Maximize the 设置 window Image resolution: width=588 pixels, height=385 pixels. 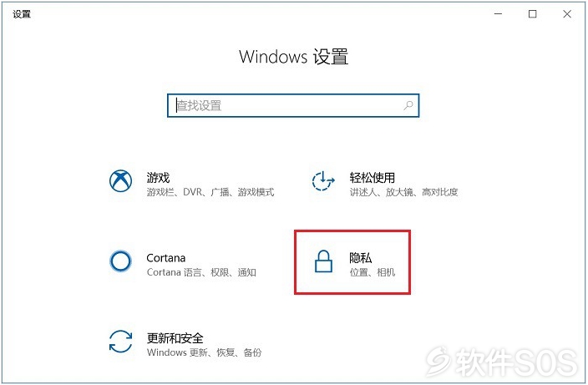point(532,14)
